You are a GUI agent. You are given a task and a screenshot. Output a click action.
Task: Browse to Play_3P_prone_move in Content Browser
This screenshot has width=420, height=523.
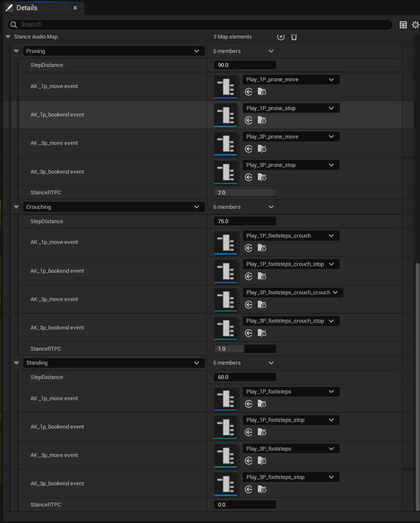262,149
